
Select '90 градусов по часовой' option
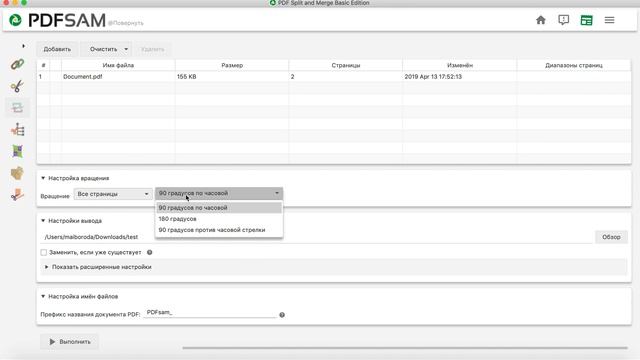[219, 208]
